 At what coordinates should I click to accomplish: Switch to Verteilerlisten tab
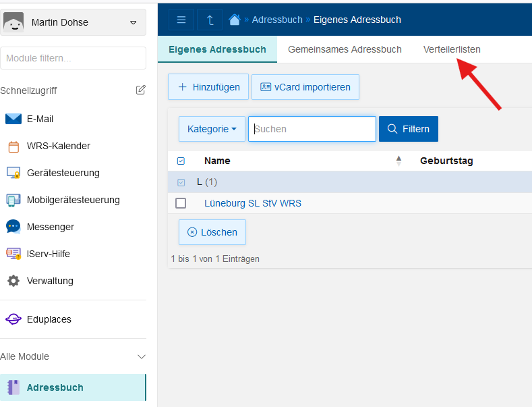(x=452, y=49)
